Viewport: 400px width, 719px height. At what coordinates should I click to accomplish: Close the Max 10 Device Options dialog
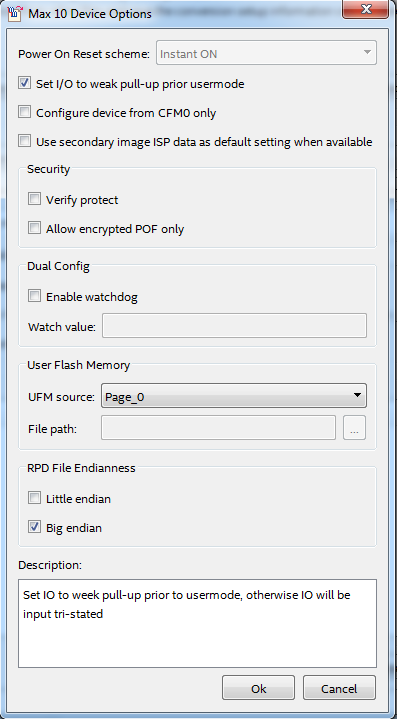point(366,9)
